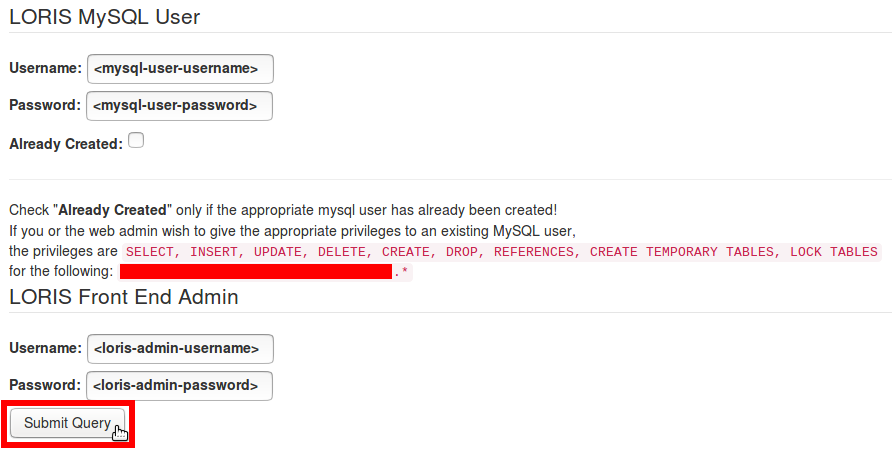The height and width of the screenshot is (452, 892).
Task: Focus the MySQL user Password field
Action: click(179, 106)
